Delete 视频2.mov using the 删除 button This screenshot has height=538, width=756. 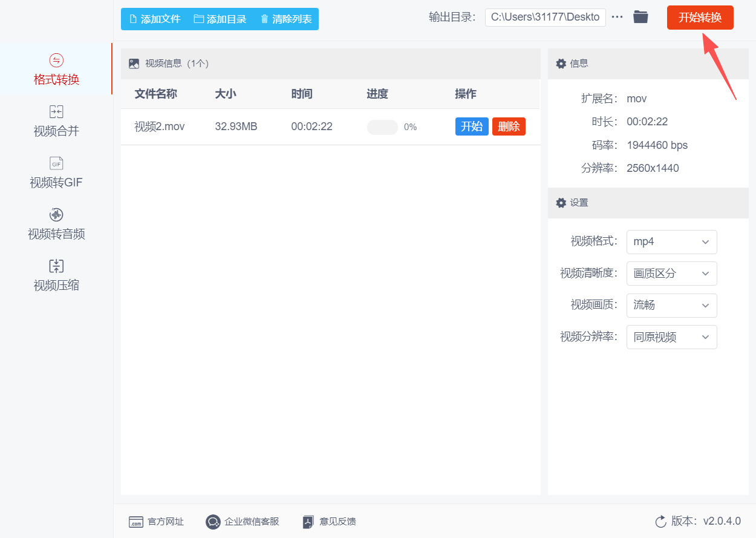pos(509,126)
